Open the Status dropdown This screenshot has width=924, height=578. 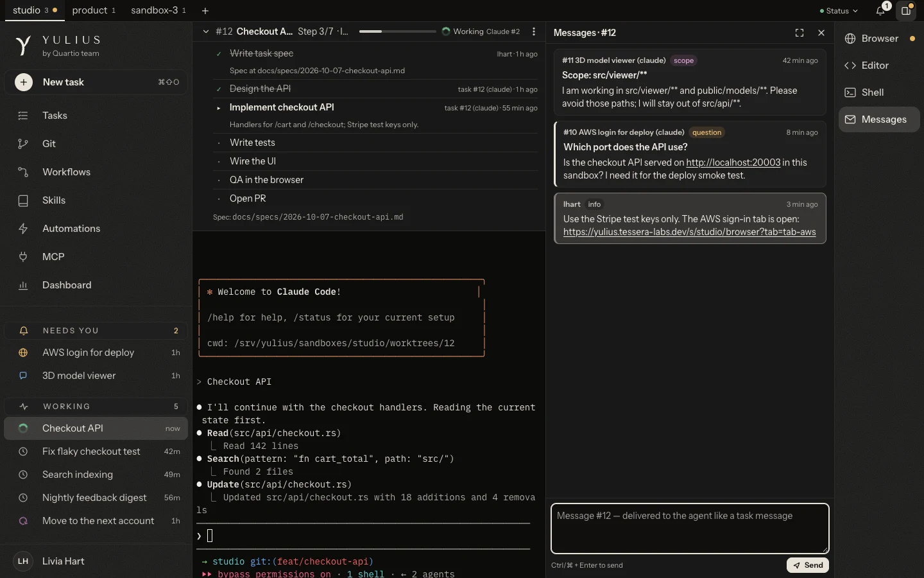pyautogui.click(x=839, y=11)
